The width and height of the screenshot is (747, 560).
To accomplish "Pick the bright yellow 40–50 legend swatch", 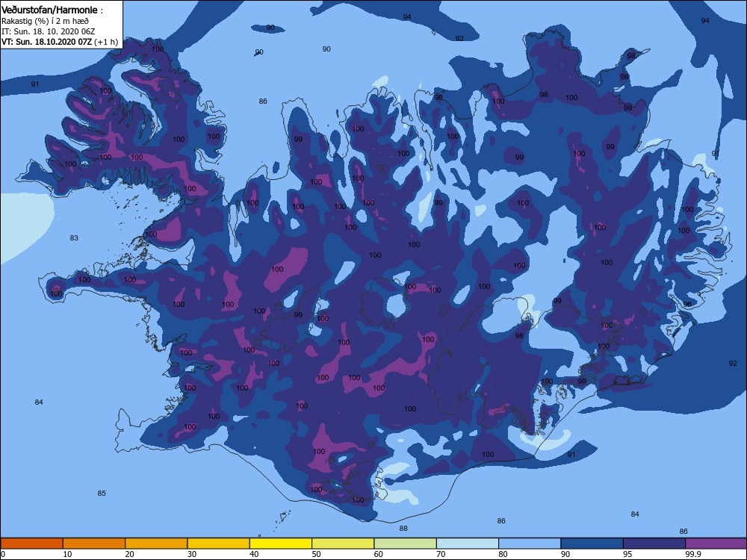I will [x=281, y=544].
